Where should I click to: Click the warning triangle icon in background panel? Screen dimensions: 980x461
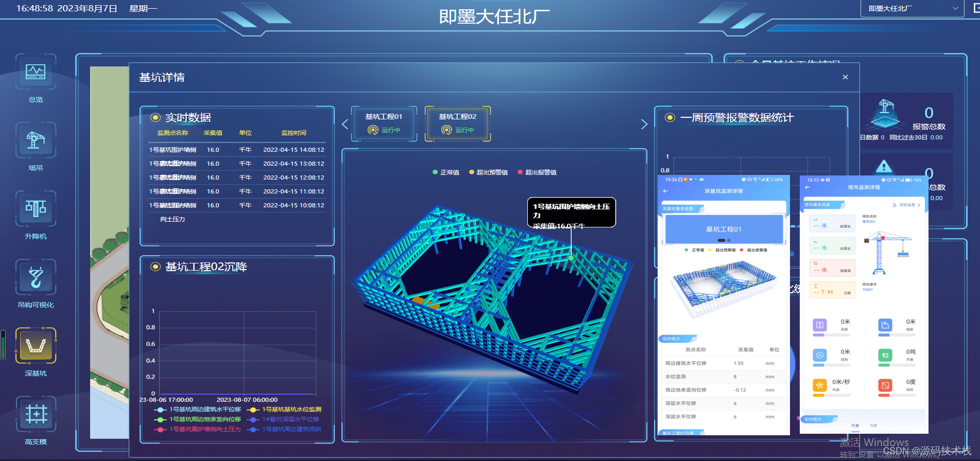(884, 166)
